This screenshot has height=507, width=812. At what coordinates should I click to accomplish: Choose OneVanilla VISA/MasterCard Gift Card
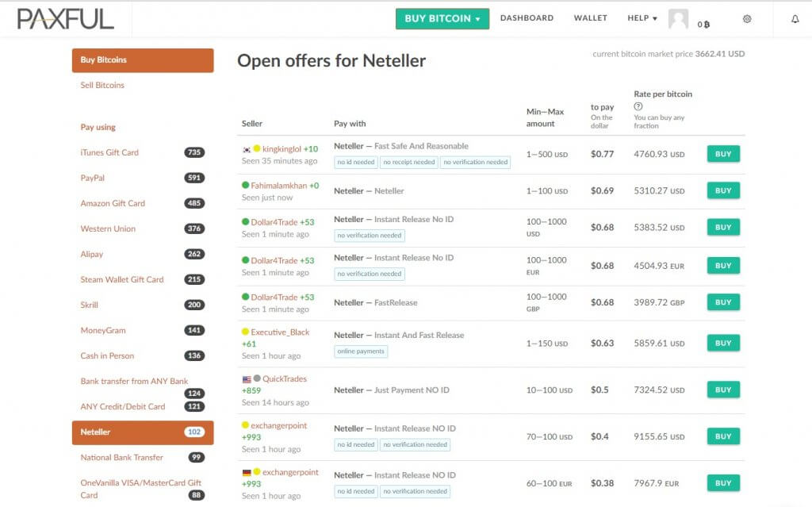(x=141, y=489)
